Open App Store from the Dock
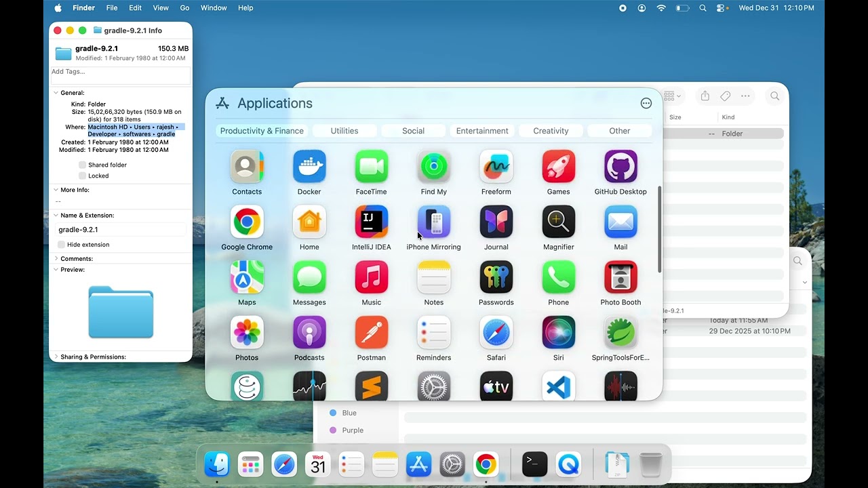 419,464
